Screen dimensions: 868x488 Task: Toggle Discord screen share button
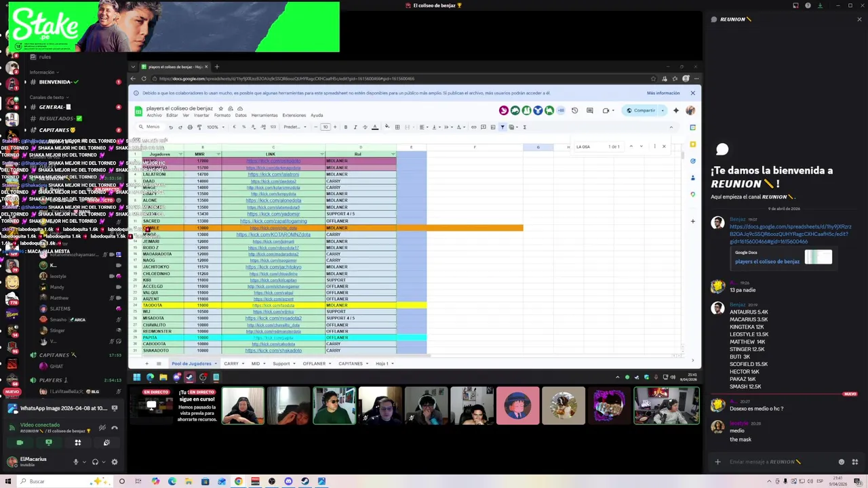(x=48, y=443)
